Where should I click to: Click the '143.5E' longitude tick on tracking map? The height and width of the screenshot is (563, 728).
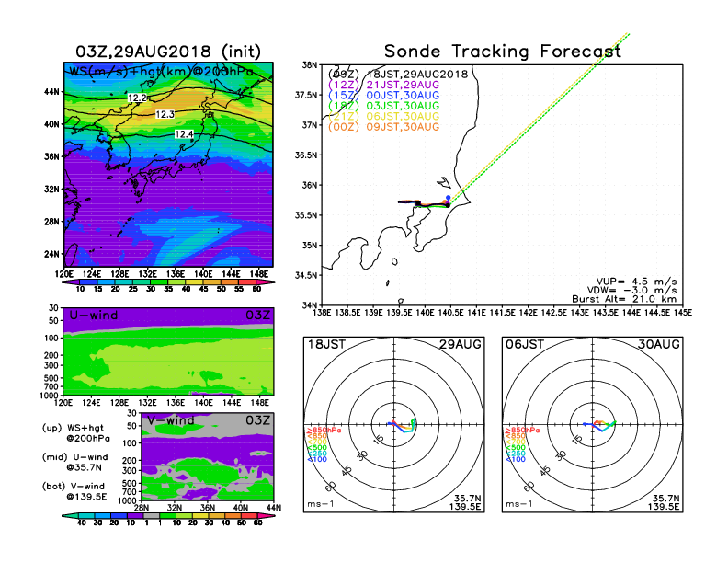[x=606, y=313]
